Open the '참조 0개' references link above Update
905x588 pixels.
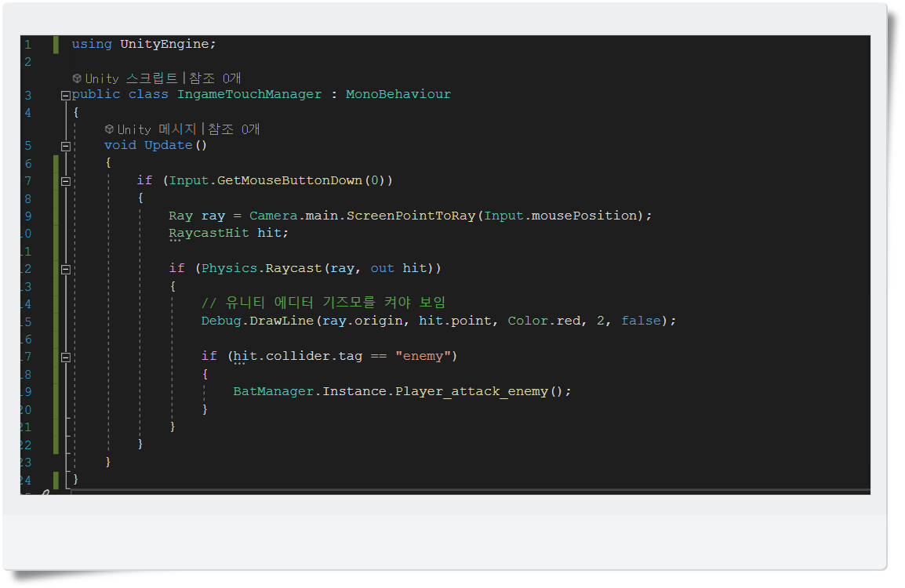pyautogui.click(x=234, y=129)
